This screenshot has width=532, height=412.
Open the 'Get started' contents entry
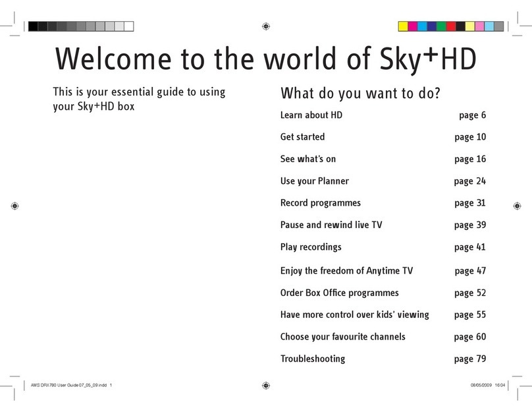pos(302,137)
